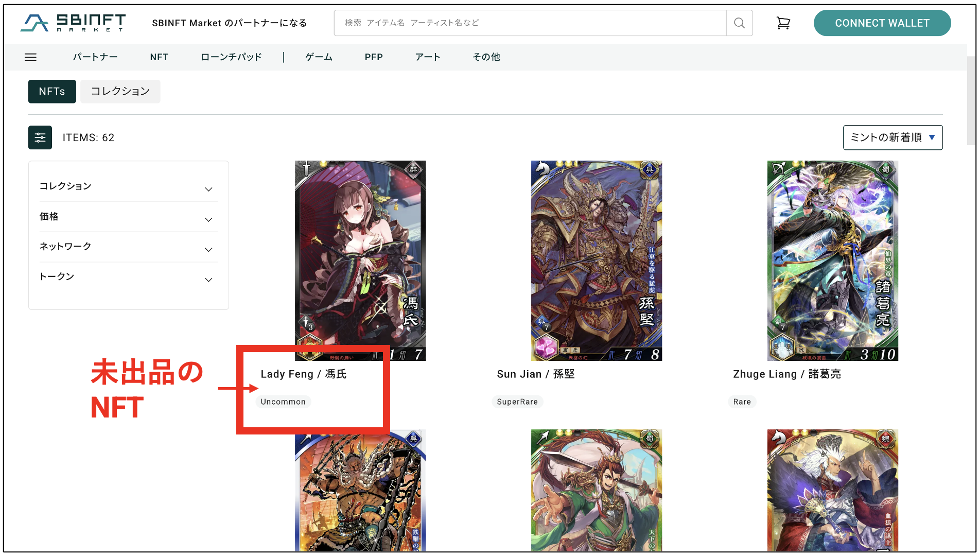Select the ゲーム category

tap(319, 57)
